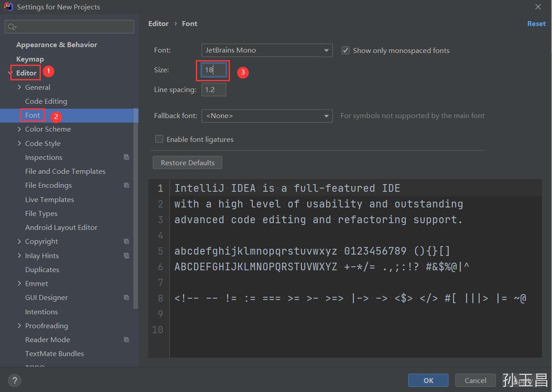Click the icon beside Inspections entry
Image resolution: width=552 pixels, height=392 pixels.
pyautogui.click(x=126, y=157)
